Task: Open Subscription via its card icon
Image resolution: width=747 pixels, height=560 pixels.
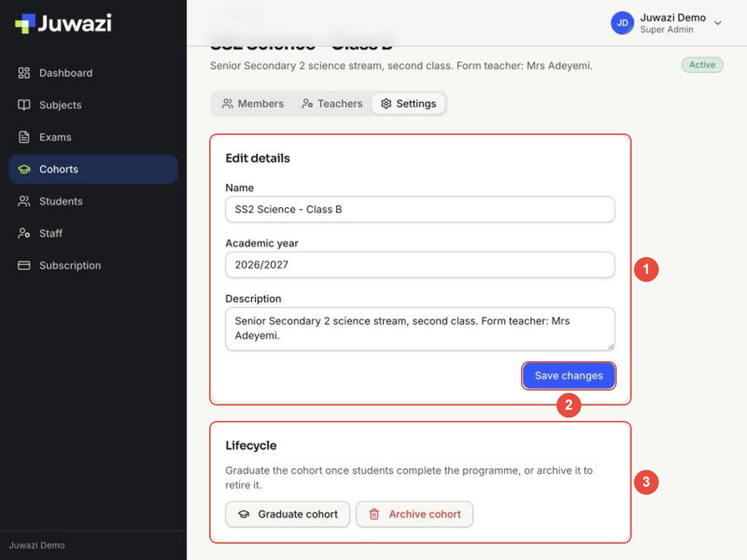Action: (x=24, y=266)
